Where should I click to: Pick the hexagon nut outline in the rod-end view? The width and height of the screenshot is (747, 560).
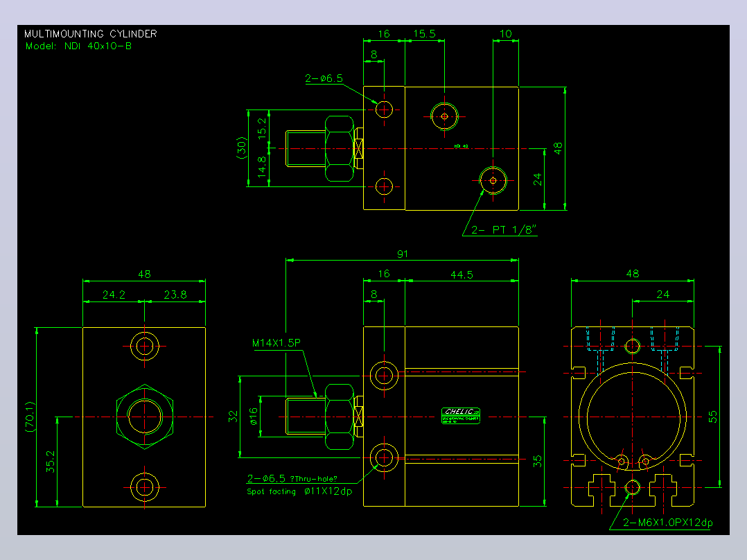pos(144,417)
